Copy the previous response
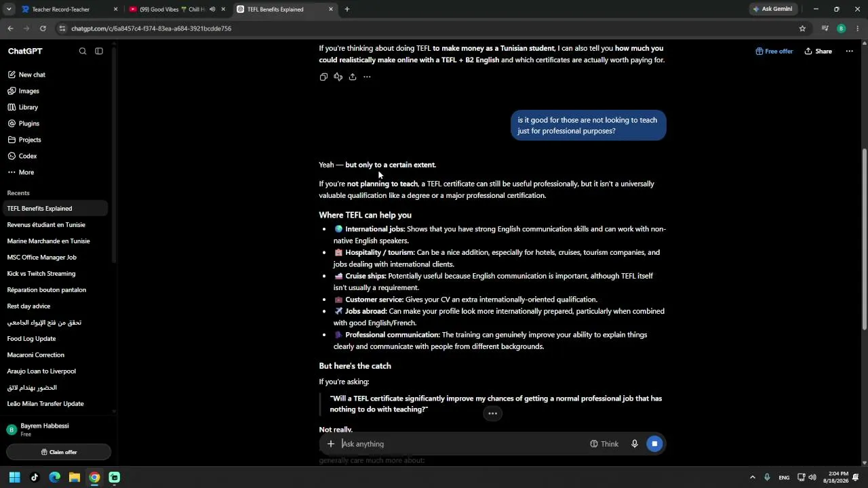 pyautogui.click(x=323, y=77)
